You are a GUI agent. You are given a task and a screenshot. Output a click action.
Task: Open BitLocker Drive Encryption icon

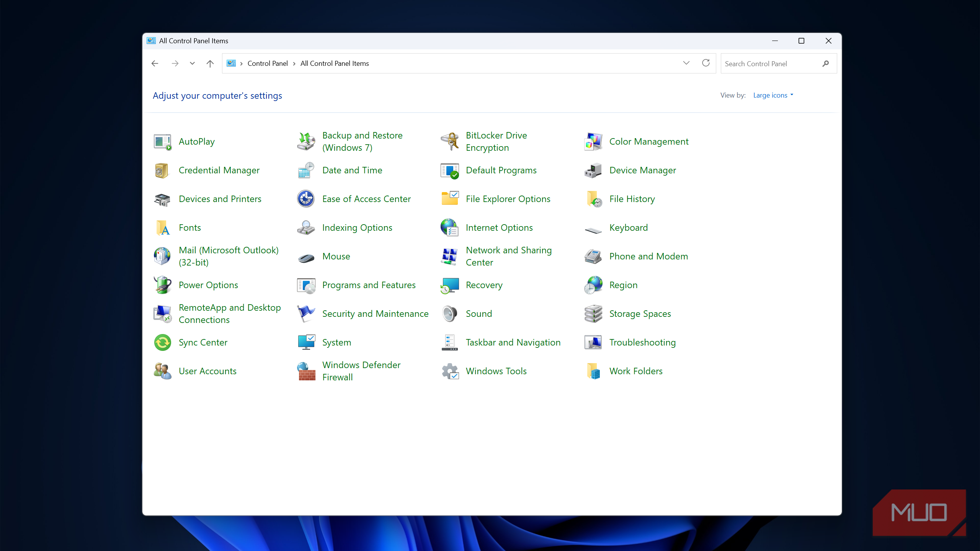449,142
